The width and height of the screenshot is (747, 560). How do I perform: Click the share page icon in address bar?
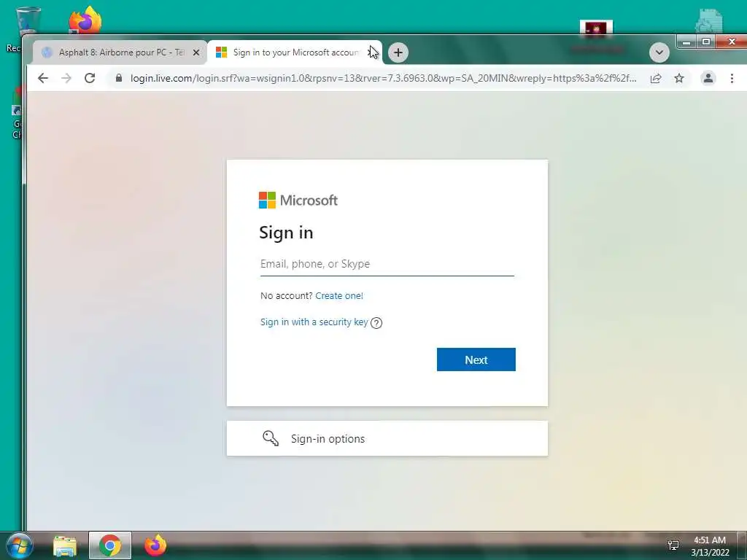[656, 78]
